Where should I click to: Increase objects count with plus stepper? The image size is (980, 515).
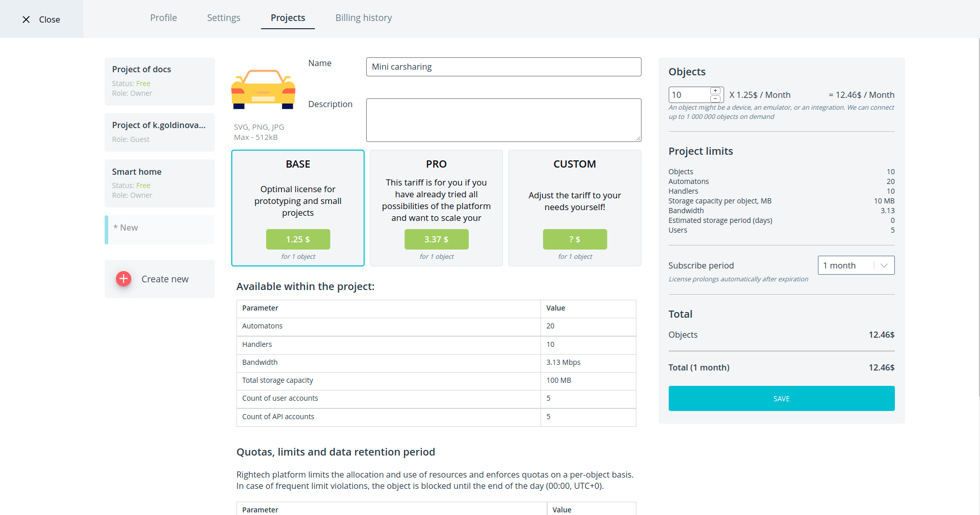tap(715, 91)
